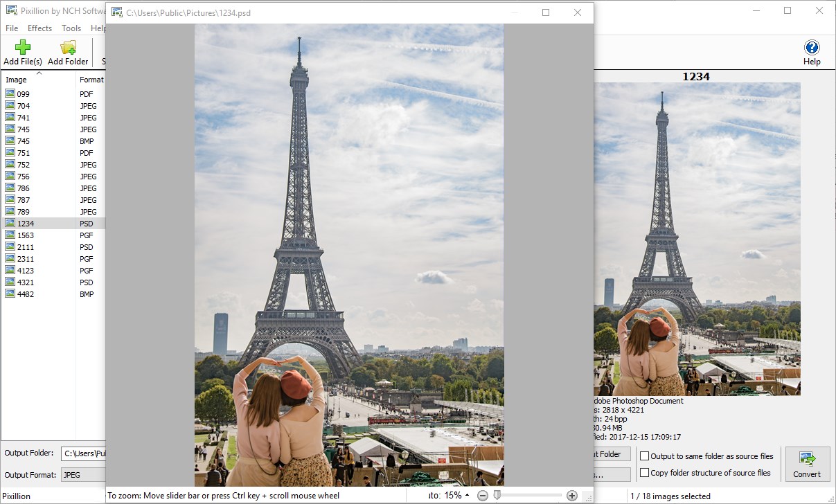
Task: Click the 1234 preview thumbnail in the right panel
Action: coord(697,240)
